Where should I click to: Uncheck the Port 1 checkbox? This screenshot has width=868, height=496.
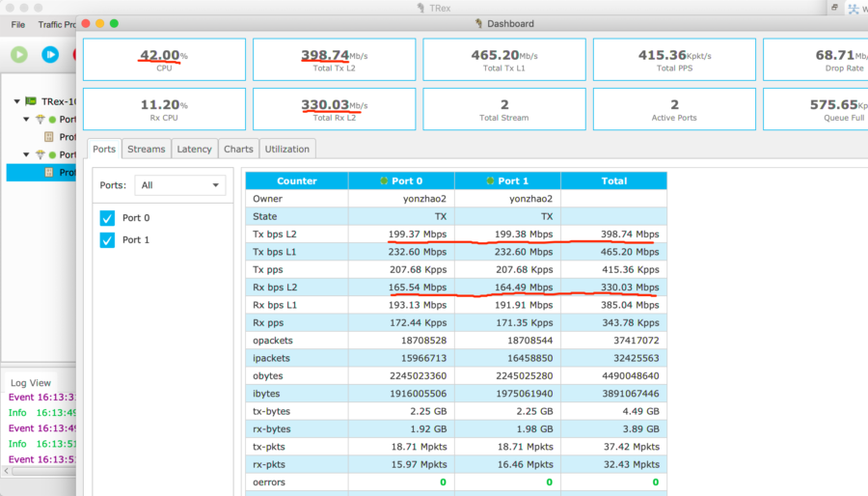108,239
